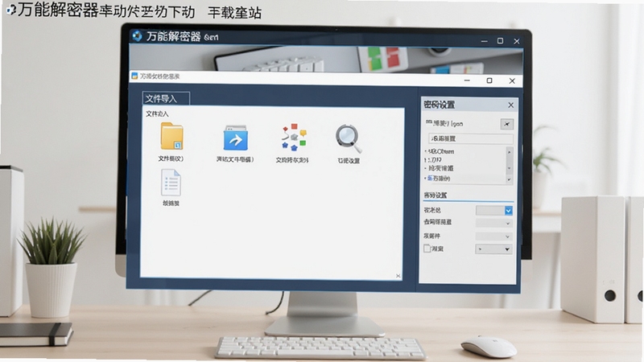Click the up arrow of the password list scrollbar
Viewport: 644px width, 362px height.
(510, 152)
